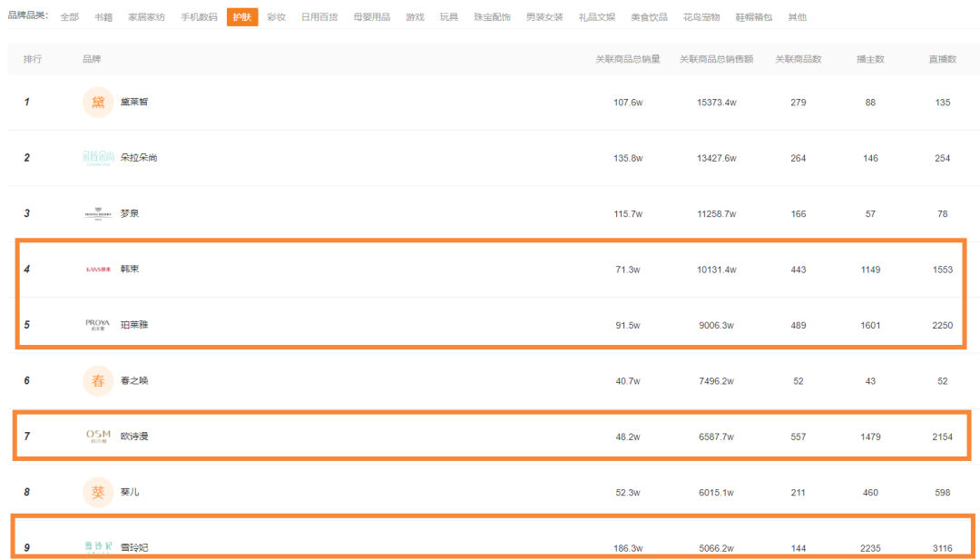
Task: Click the 品牌 column header
Action: point(92,59)
